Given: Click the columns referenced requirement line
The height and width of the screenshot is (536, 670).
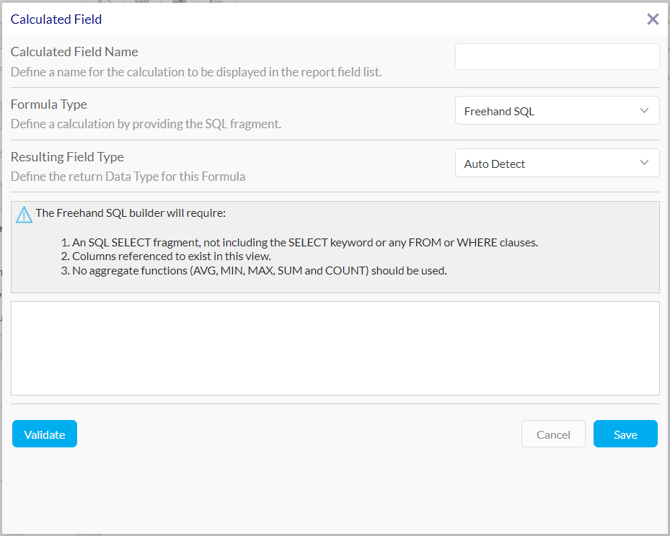Looking at the screenshot, I should click(170, 256).
